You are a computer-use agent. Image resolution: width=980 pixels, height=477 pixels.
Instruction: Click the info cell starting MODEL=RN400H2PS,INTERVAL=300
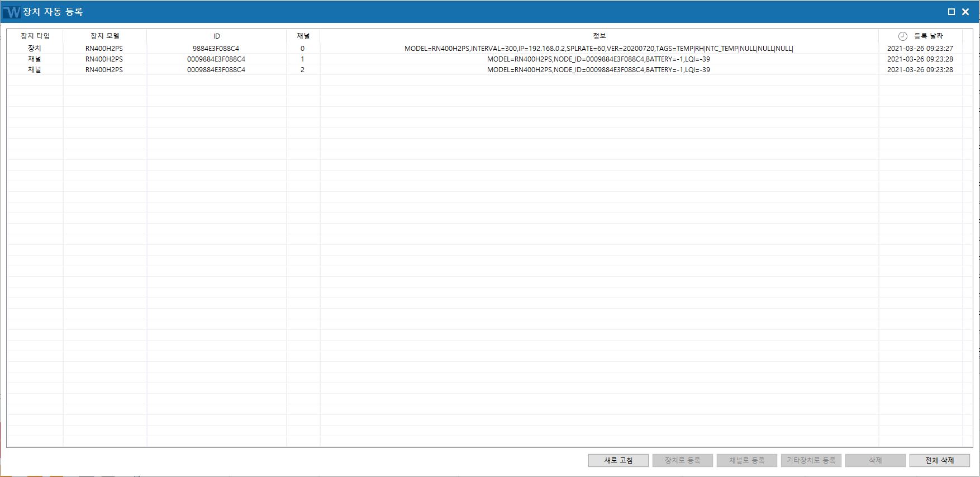[599, 49]
